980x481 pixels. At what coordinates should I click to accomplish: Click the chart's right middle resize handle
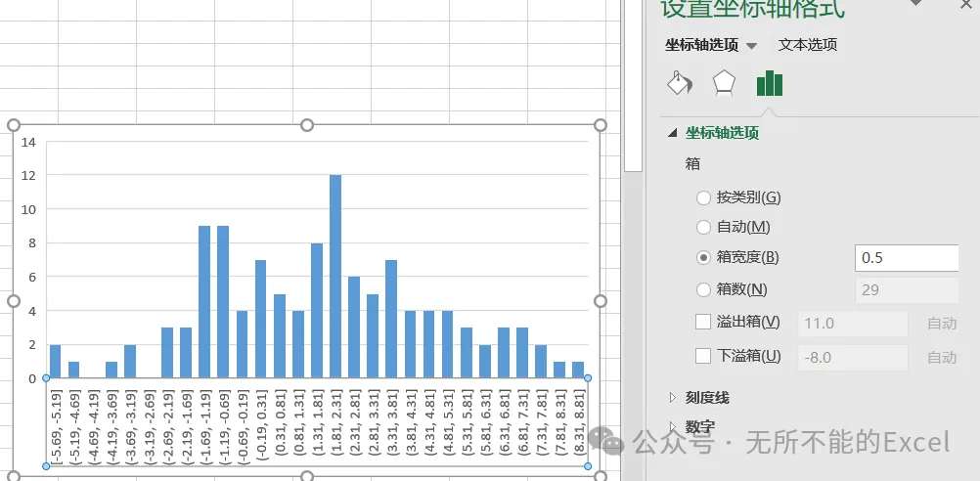click(600, 301)
